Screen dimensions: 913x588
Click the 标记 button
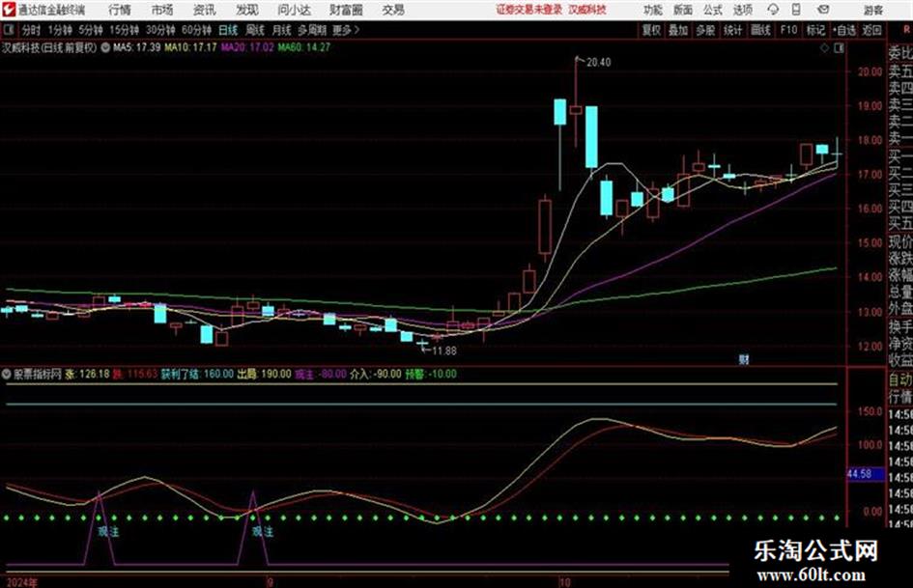pyautogui.click(x=815, y=30)
